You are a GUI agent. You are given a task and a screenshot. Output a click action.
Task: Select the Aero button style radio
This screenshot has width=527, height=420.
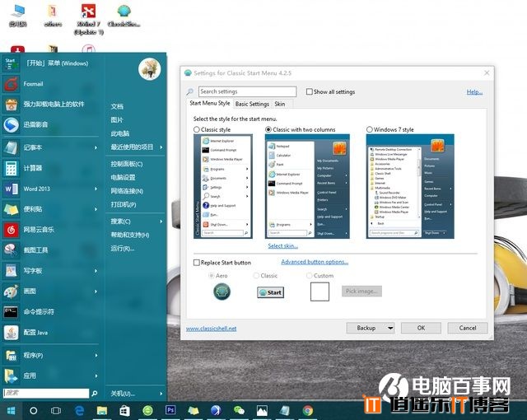click(212, 276)
